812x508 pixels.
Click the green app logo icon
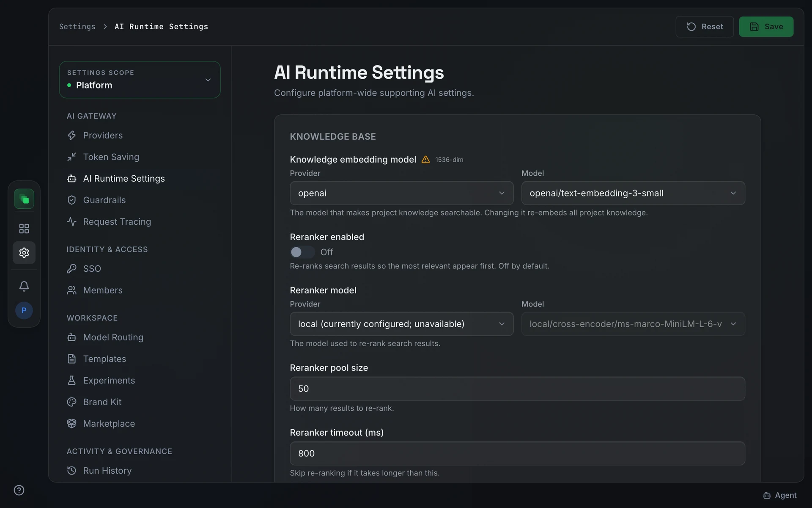[24, 199]
